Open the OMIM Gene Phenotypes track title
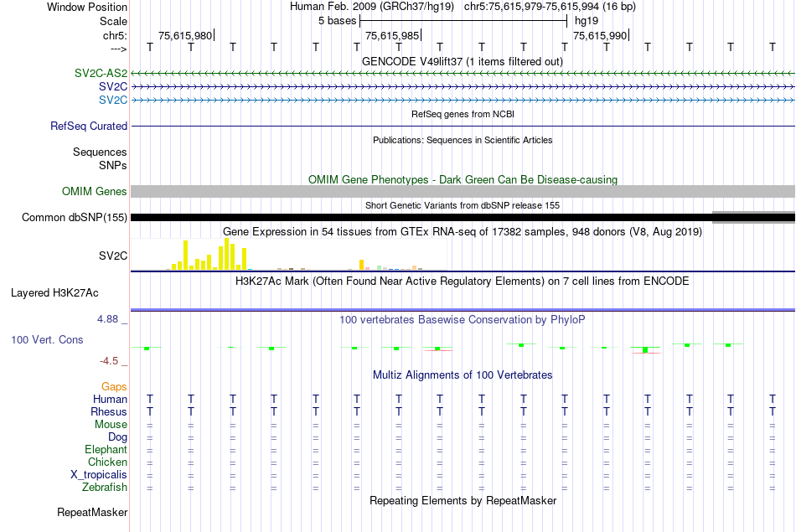 (463, 179)
